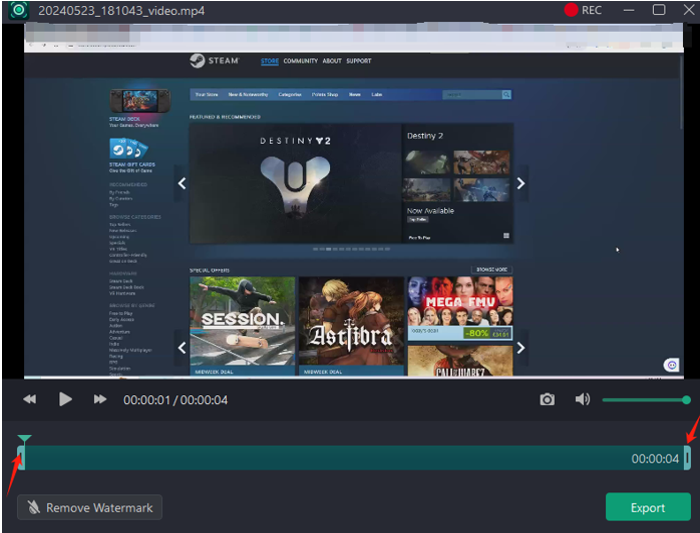
Task: Click the -80% discount badge
Action: 476,333
